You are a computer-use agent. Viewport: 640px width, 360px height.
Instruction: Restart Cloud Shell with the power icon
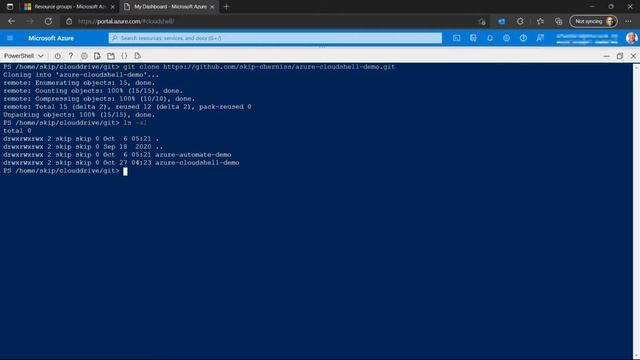click(58, 56)
